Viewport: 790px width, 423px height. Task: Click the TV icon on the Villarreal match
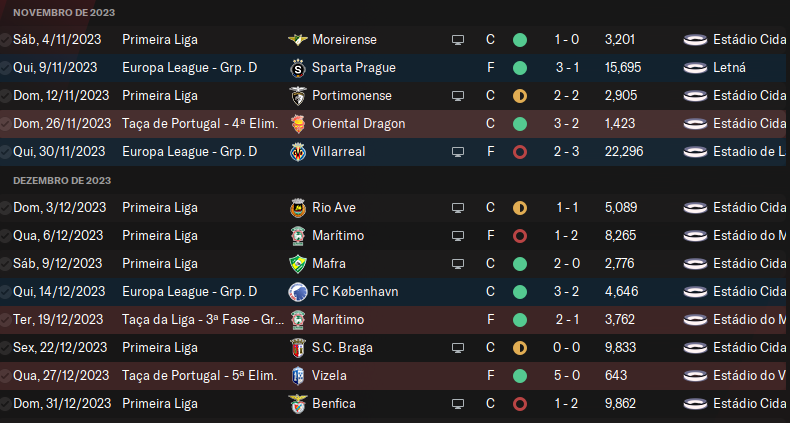458,152
